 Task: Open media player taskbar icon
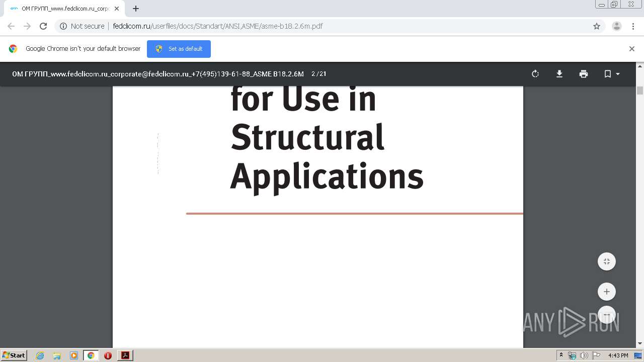[74, 355]
